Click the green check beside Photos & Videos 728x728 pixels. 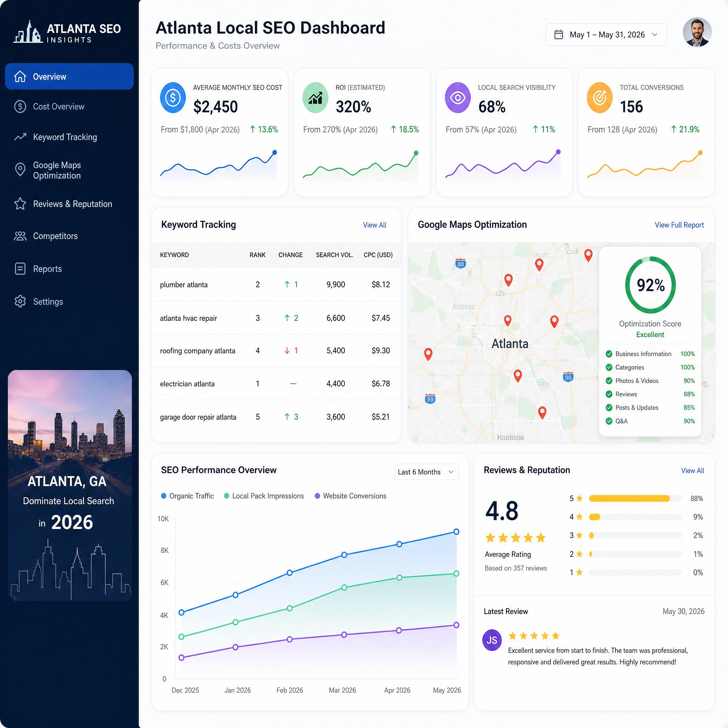[609, 381]
